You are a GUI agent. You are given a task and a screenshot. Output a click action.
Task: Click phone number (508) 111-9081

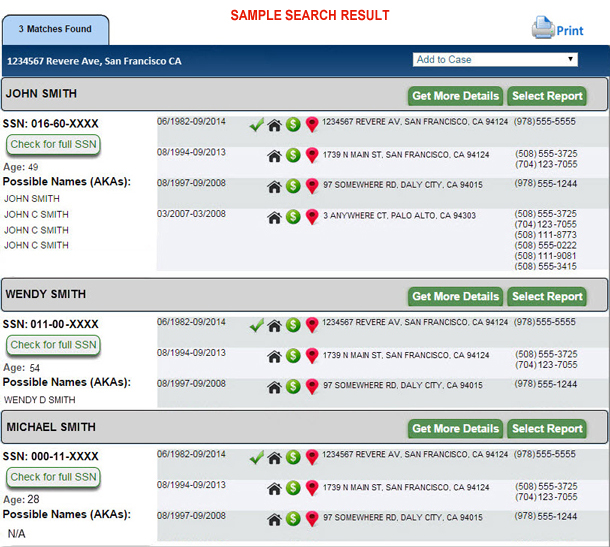545,256
